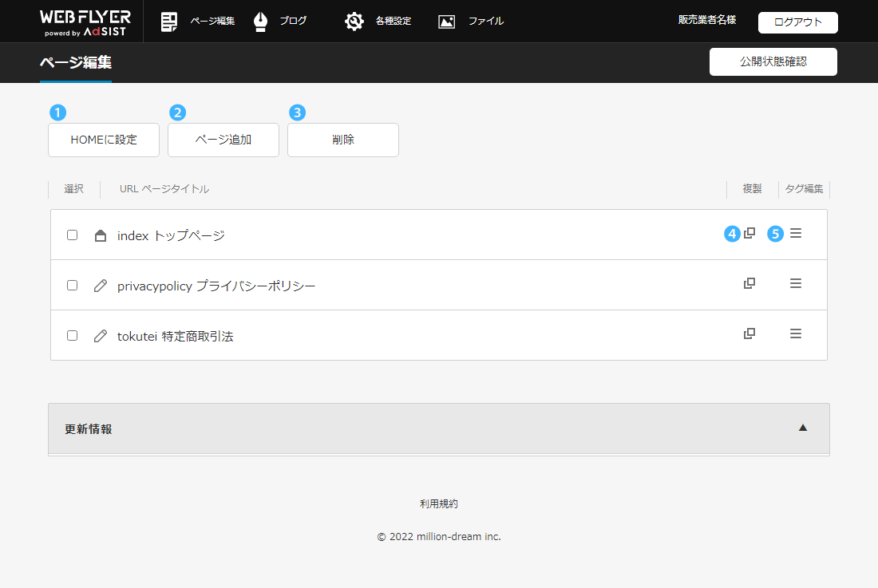Viewport: 878px width, 588px height.
Task: Click pencil edit icon for privacypolicy
Action: (100, 286)
